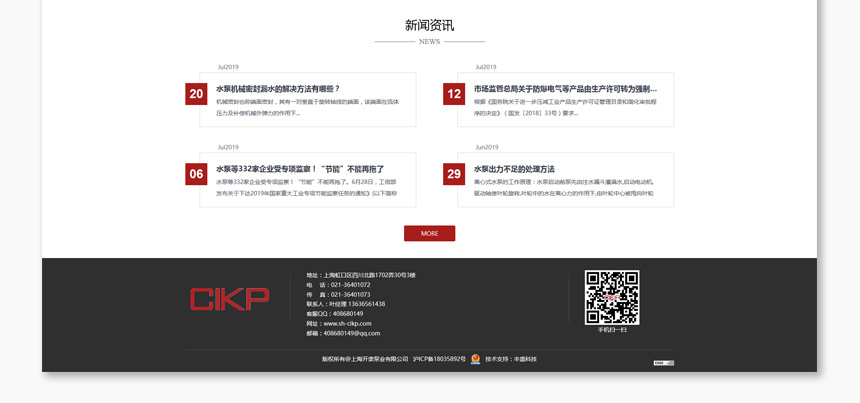Open article 水泵机械密封漏水的解决方法有哪些？
Screen dimensions: 860x403
tap(278, 88)
